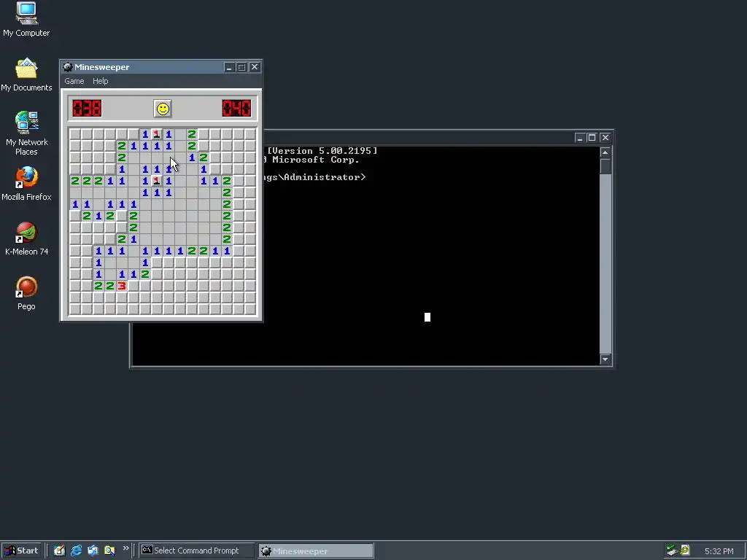Click the white selection block in Command Prompt
Image resolution: width=747 pixels, height=560 pixels.
(x=427, y=317)
